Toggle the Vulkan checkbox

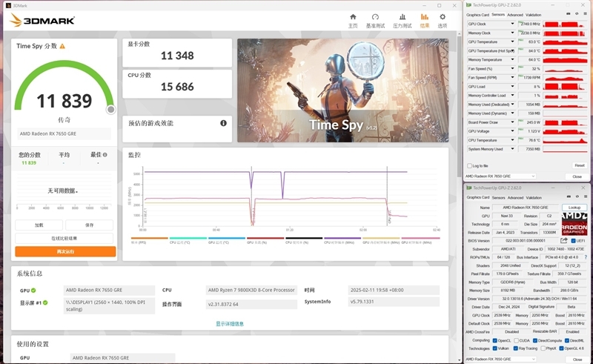click(x=495, y=348)
